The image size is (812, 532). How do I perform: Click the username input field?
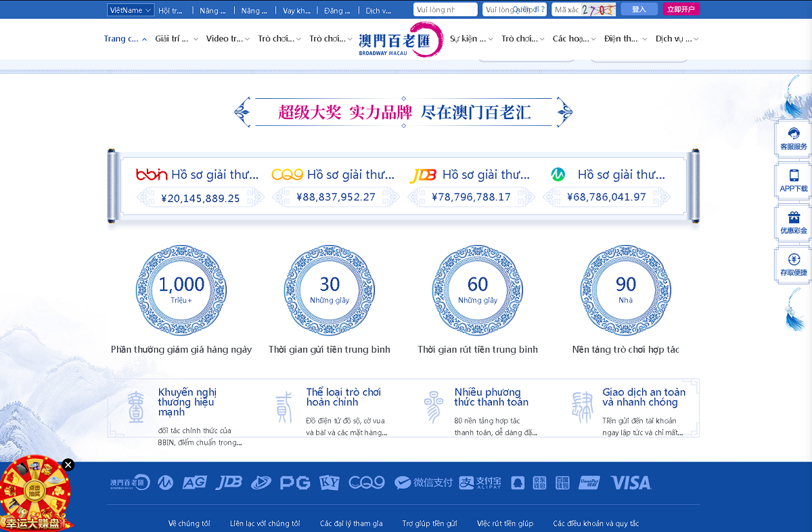tap(445, 9)
